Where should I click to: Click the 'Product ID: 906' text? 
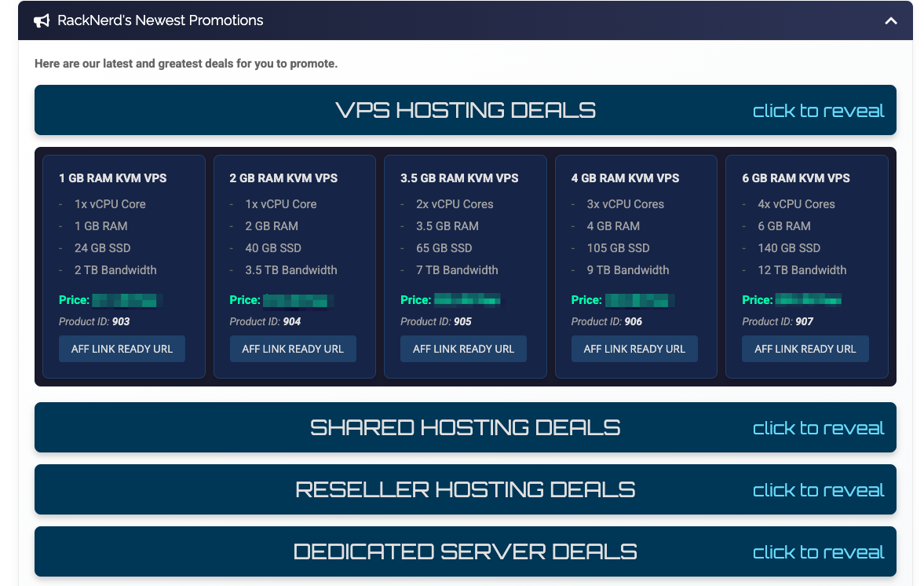(607, 321)
